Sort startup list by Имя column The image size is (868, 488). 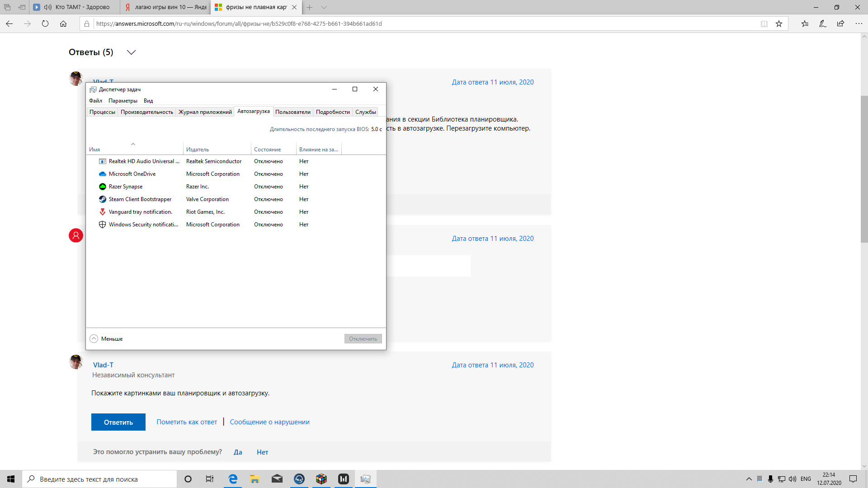pyautogui.click(x=135, y=150)
